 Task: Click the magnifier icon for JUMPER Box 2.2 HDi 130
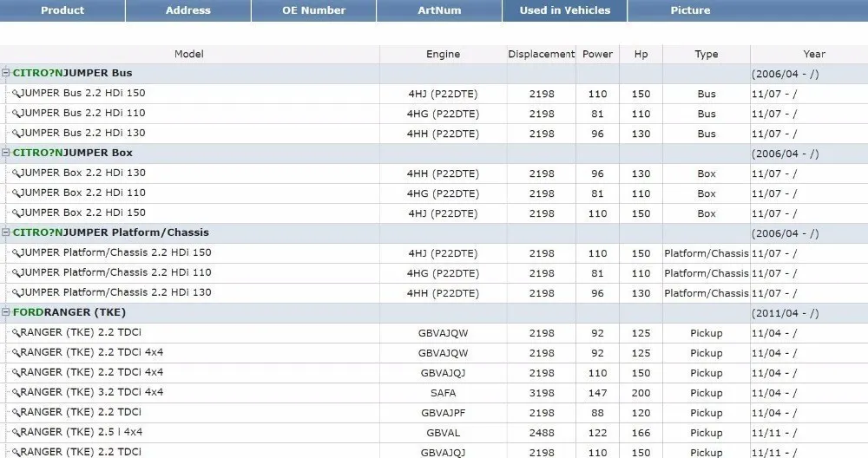[x=16, y=173]
